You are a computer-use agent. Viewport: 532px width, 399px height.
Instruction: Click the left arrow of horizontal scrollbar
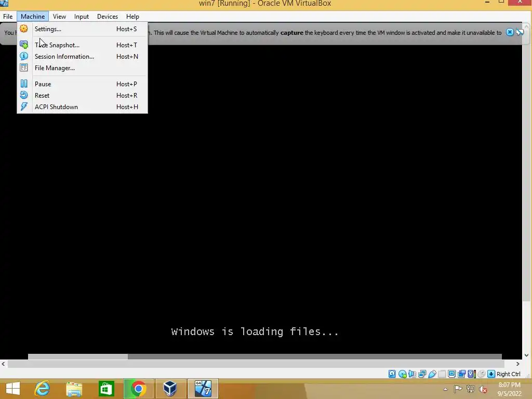click(x=4, y=364)
